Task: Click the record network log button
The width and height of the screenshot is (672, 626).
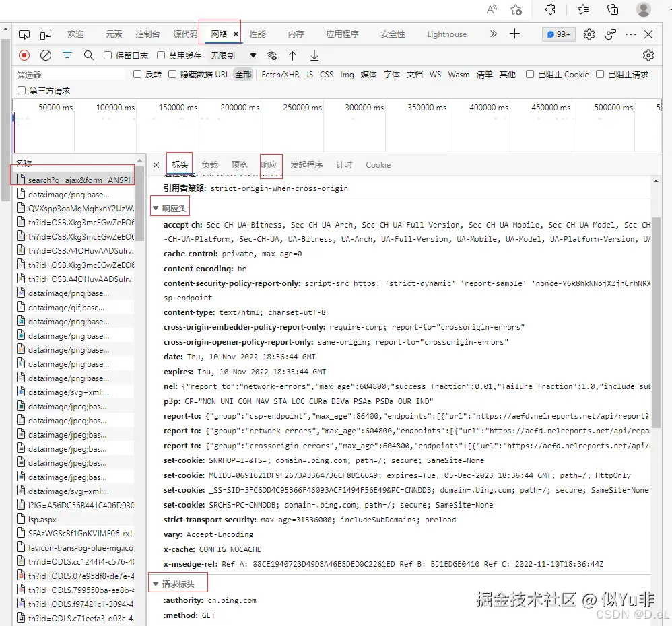Action: [24, 55]
